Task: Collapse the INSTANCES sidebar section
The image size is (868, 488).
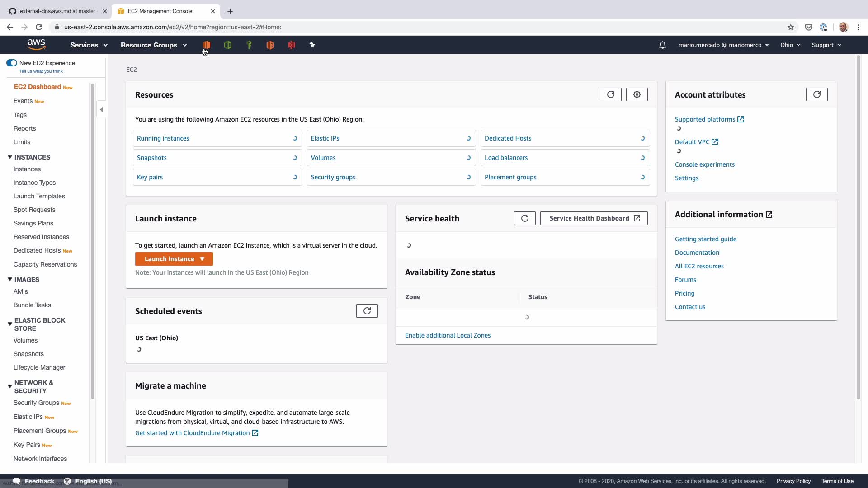Action: coord(9,157)
